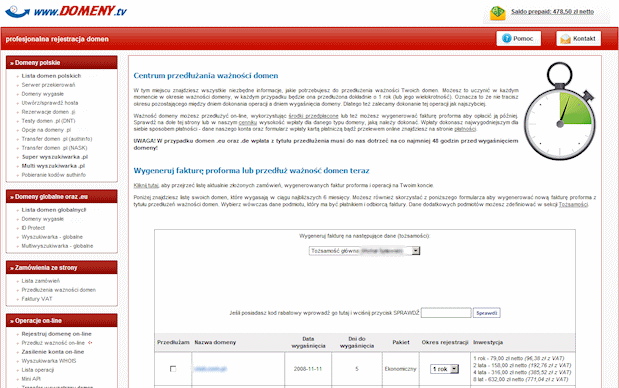Click the Sprawdź button
The height and width of the screenshot is (388, 619).
tap(486, 313)
